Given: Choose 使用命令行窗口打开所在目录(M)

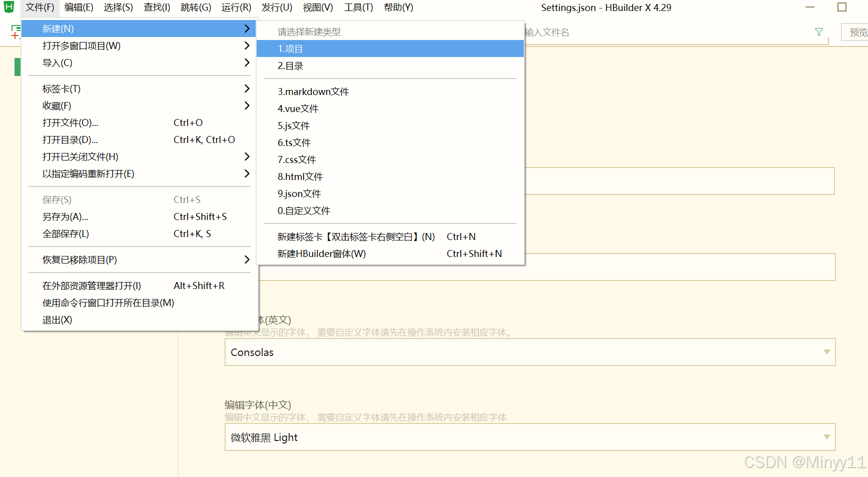Looking at the screenshot, I should [x=140, y=303].
